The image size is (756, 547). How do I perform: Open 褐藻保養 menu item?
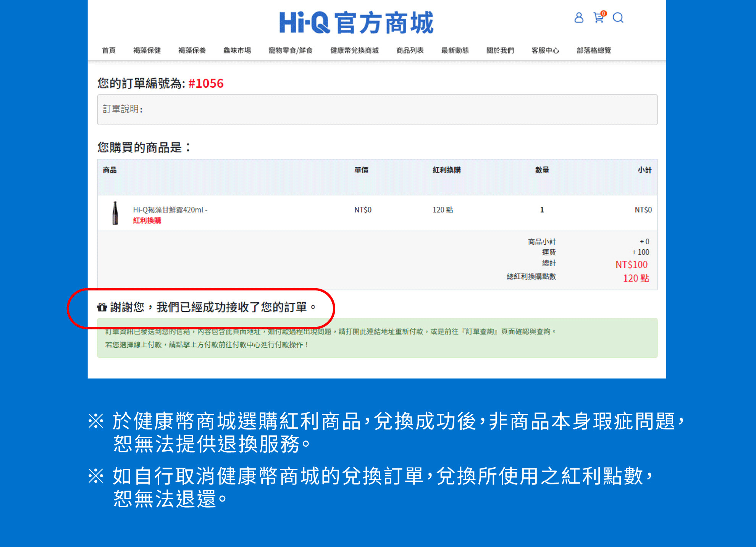click(192, 50)
